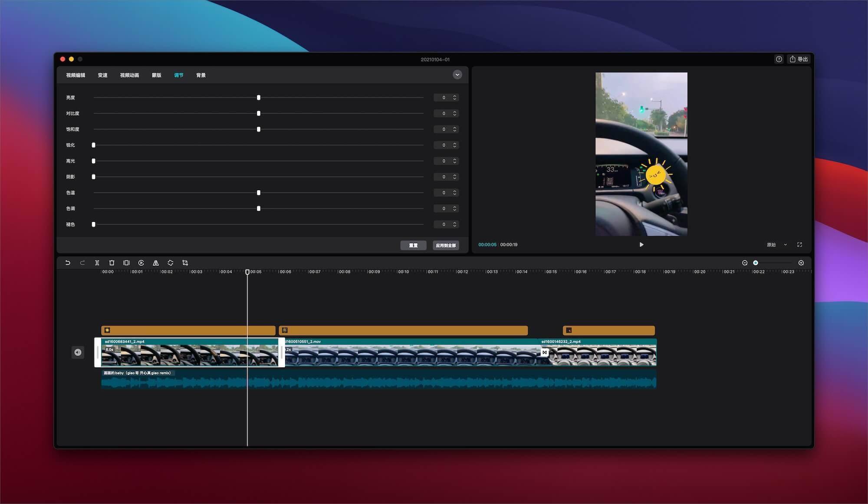Mute the track using the speaker icon

click(x=78, y=352)
